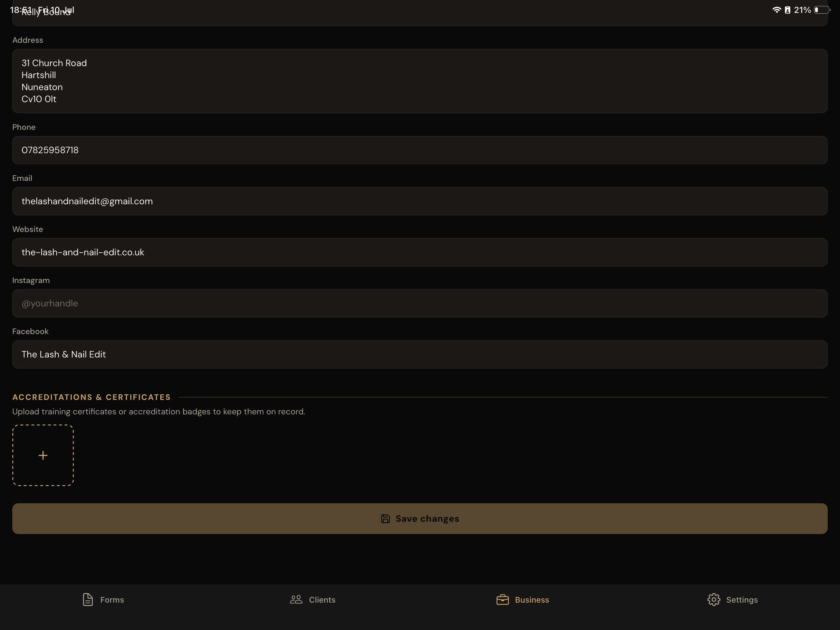Click the Instagram handle field
The width and height of the screenshot is (840, 630).
coord(420,303)
